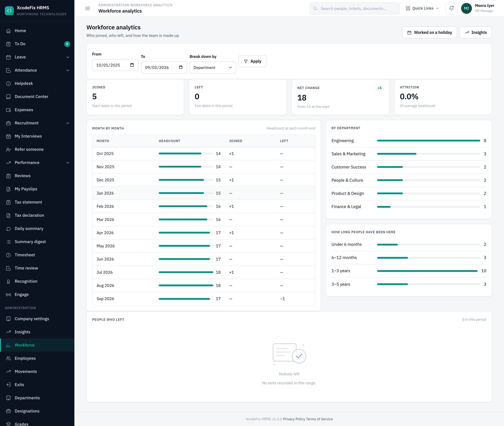Click the Insights button in page header
504x426 pixels.
coord(475,32)
